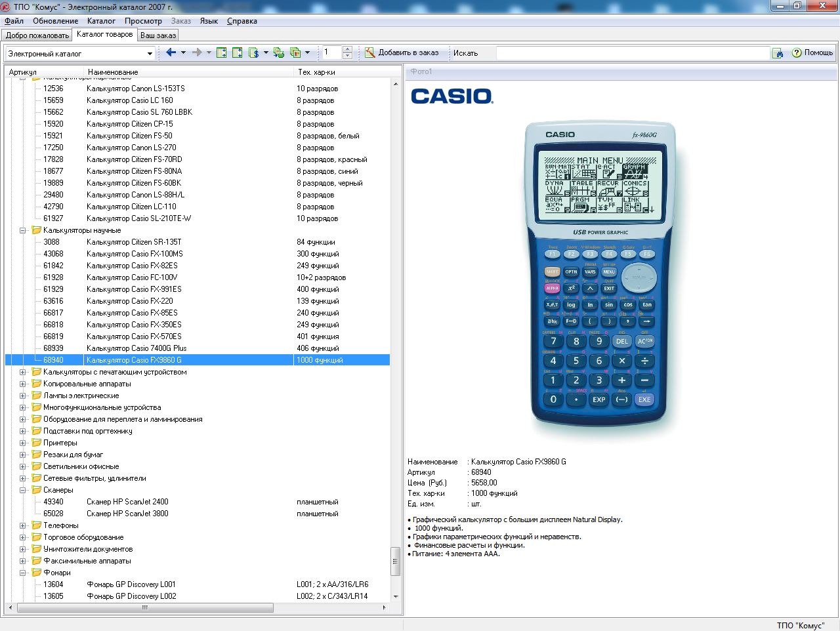The width and height of the screenshot is (840, 631).
Task: Open the forward arrow history dropdown
Action: [209, 52]
